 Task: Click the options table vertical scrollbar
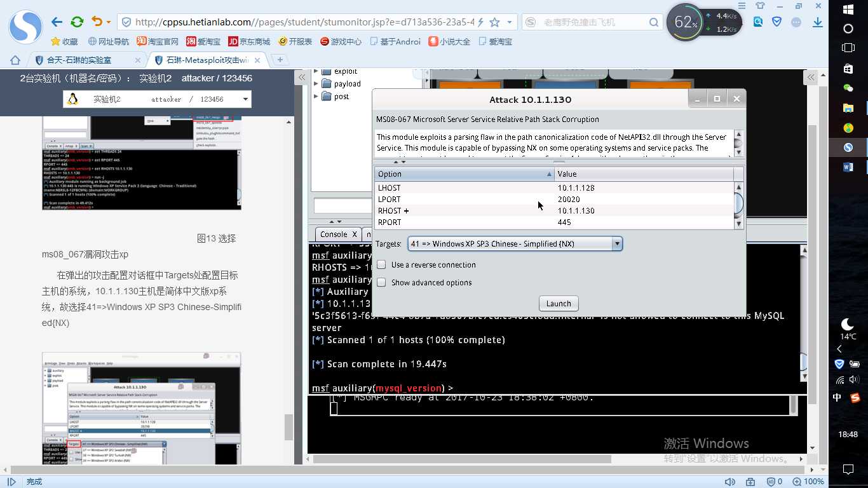coord(738,205)
